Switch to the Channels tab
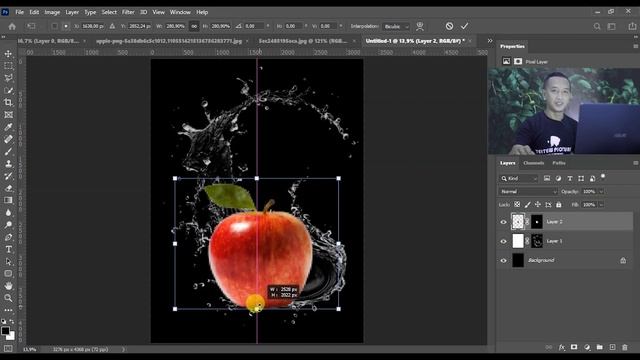 [x=533, y=163]
